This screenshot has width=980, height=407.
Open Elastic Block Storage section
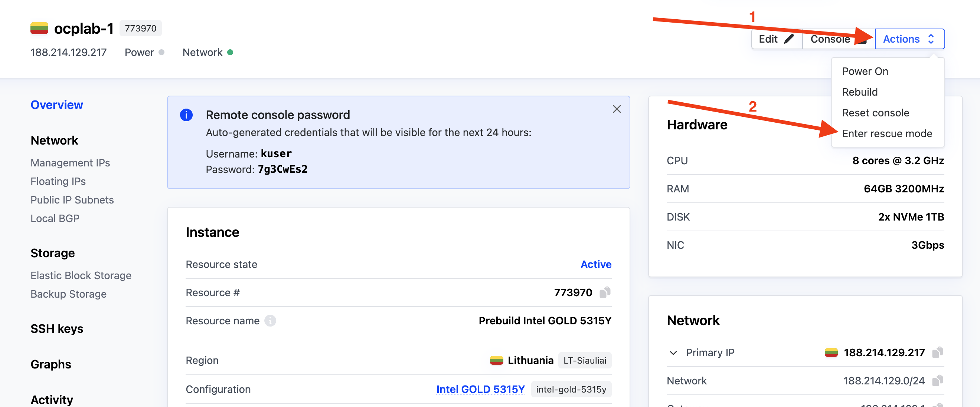81,275
